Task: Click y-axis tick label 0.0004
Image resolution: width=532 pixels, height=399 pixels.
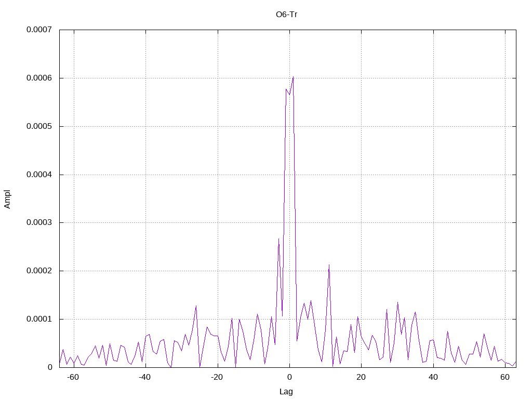Action: [39, 175]
